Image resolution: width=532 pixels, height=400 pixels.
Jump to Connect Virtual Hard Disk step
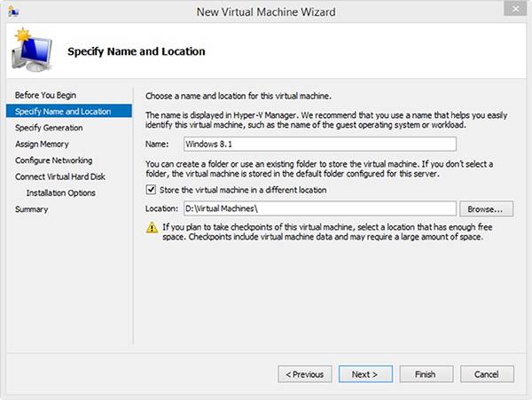60,176
